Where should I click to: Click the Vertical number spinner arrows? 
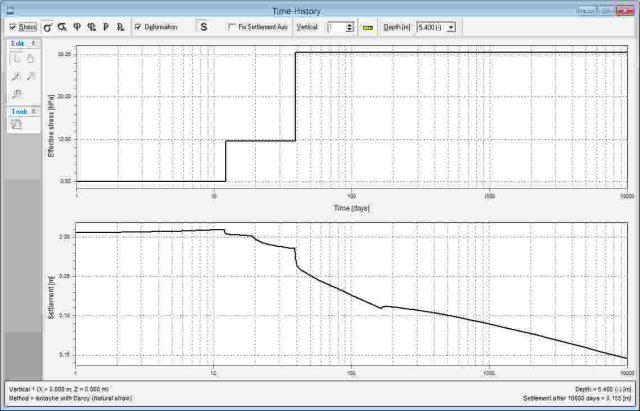[349, 27]
